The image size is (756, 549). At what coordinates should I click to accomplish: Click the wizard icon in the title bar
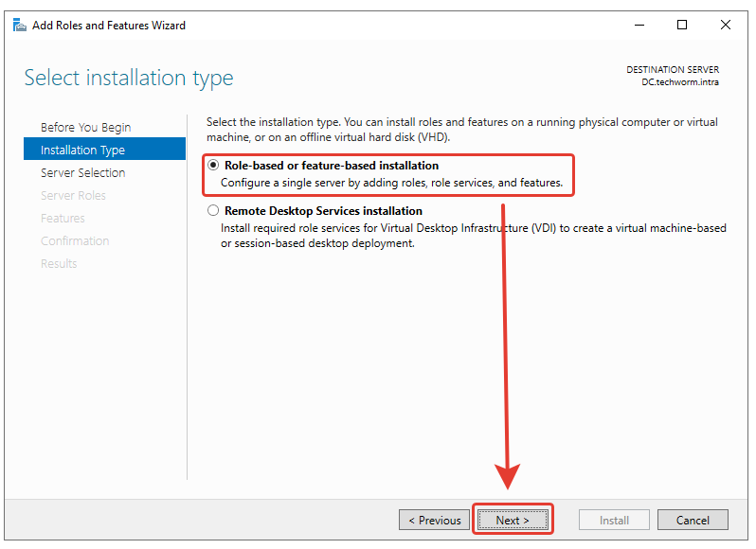pyautogui.click(x=19, y=26)
